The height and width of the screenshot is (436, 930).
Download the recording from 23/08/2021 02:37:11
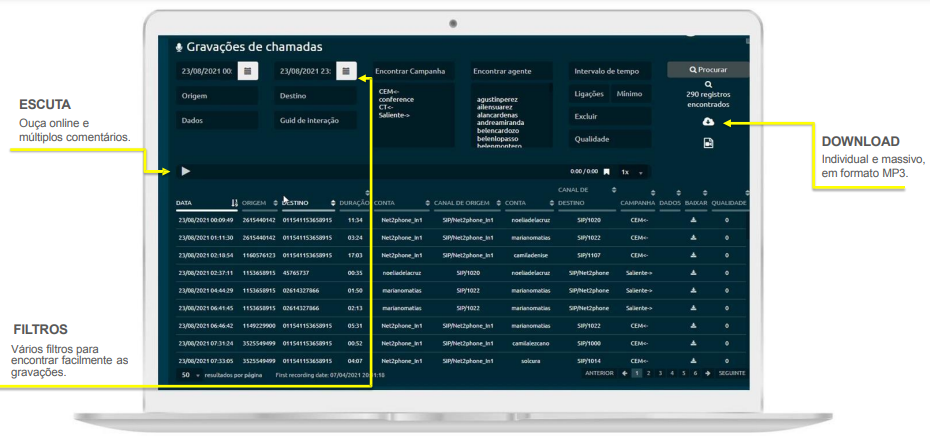tap(694, 272)
